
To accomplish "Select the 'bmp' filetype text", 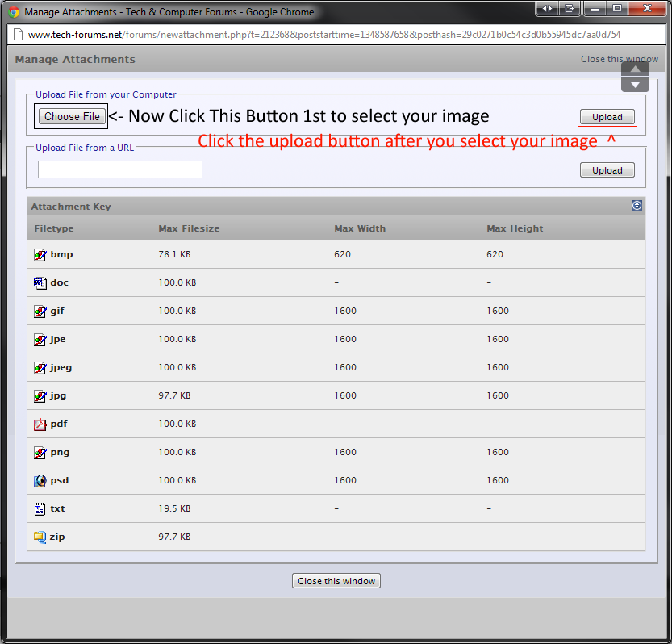I will tap(61, 254).
